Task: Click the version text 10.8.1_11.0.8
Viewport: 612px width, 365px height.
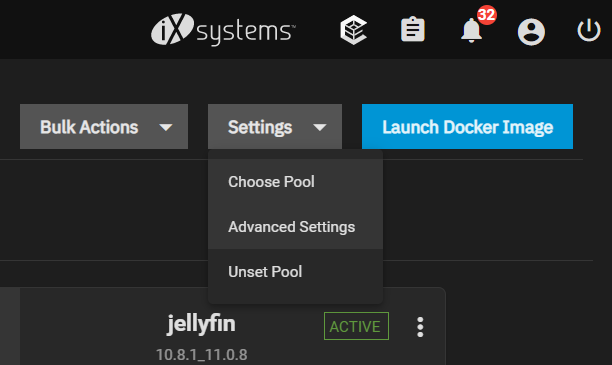Action: click(x=201, y=355)
